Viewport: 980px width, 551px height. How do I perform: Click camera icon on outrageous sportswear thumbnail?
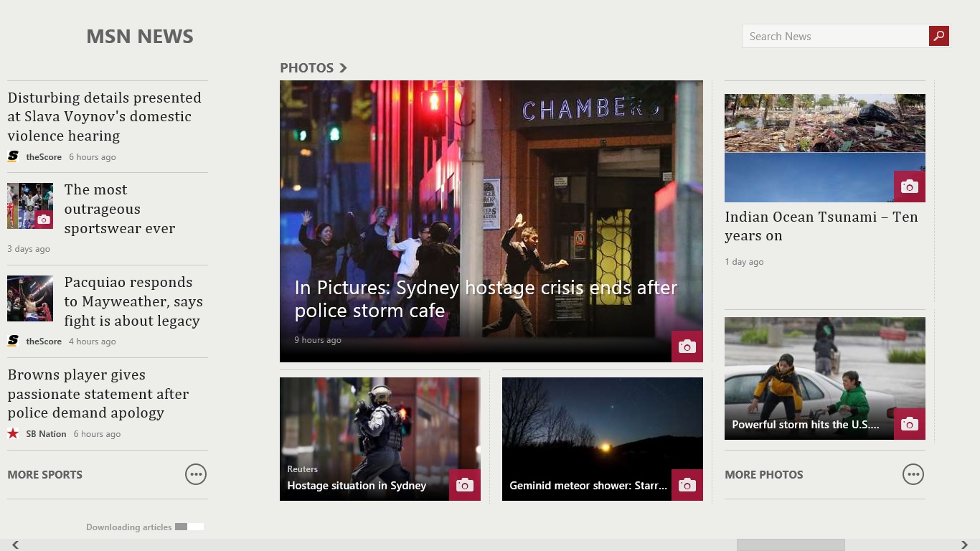coord(44,220)
